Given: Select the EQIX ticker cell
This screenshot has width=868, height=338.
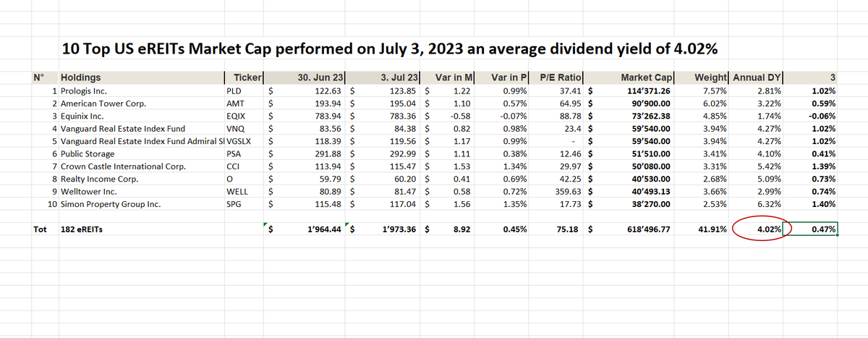Looking at the screenshot, I should [236, 116].
